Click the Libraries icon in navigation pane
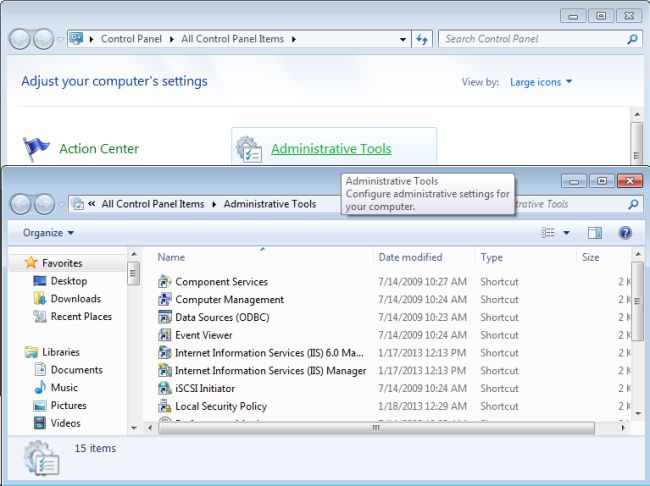 (x=31, y=352)
